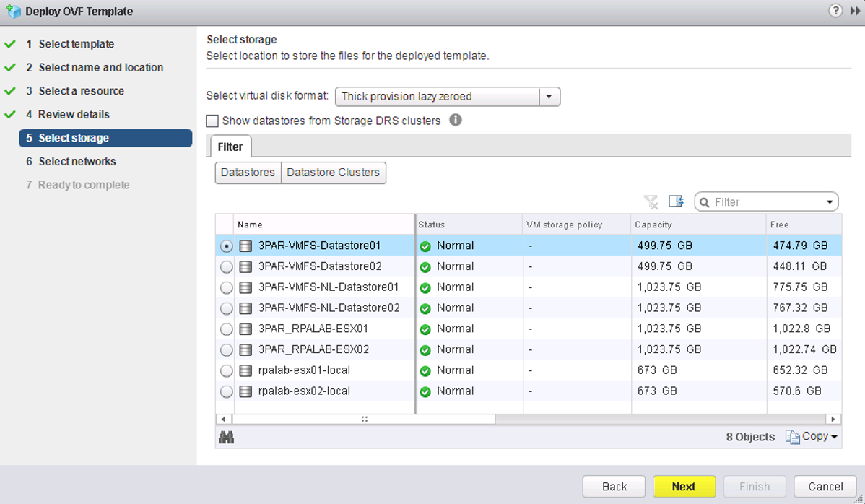The image size is (865, 504).
Task: Click the datastore icon for 3PAR-VMFS-NL-Datastore02
Action: tap(245, 308)
